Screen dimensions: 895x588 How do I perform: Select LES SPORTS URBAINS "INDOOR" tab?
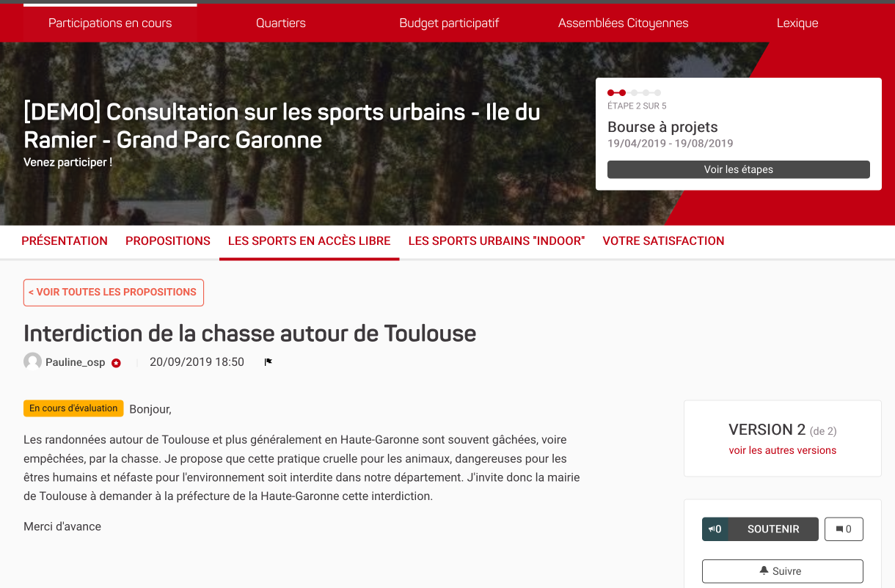(497, 241)
